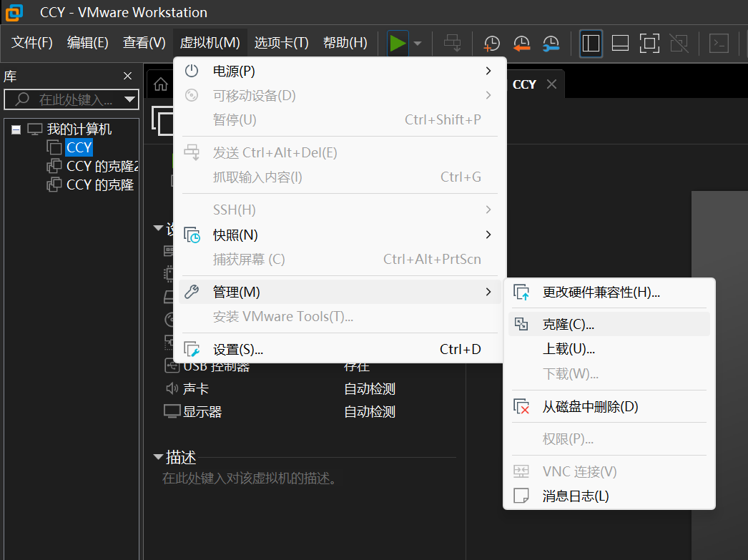Open the 电源(P) submenu
This screenshot has width=748, height=560.
click(x=340, y=71)
